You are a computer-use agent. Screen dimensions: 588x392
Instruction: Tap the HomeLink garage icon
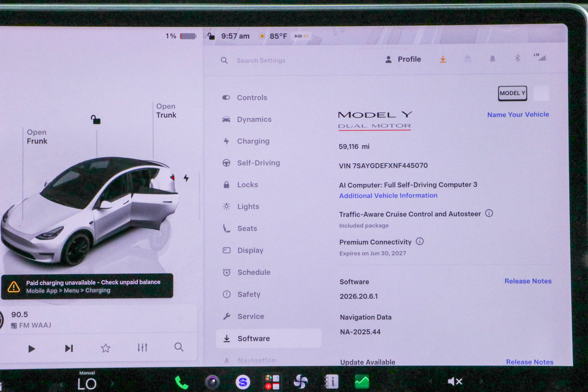click(x=467, y=59)
